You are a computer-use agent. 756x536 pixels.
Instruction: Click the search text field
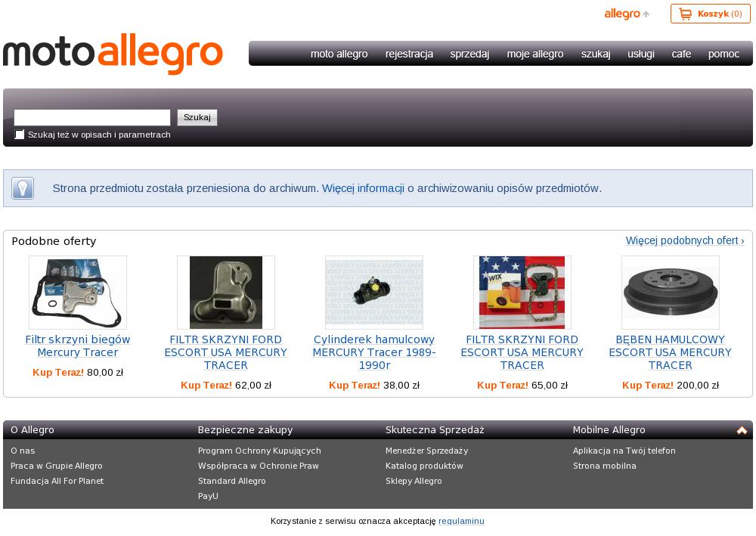pos(92,118)
